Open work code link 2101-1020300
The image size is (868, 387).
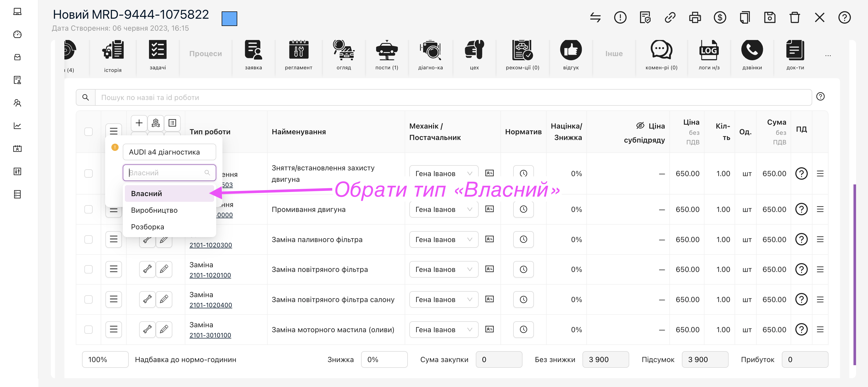point(211,245)
